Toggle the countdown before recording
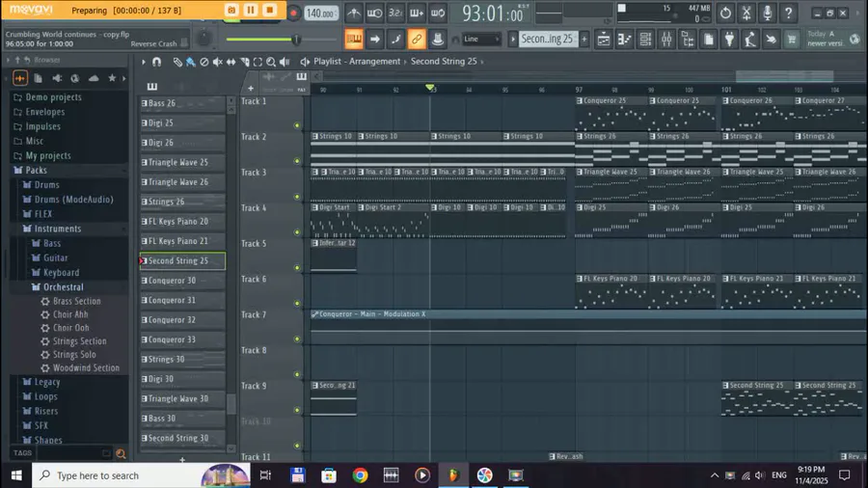 [x=395, y=13]
